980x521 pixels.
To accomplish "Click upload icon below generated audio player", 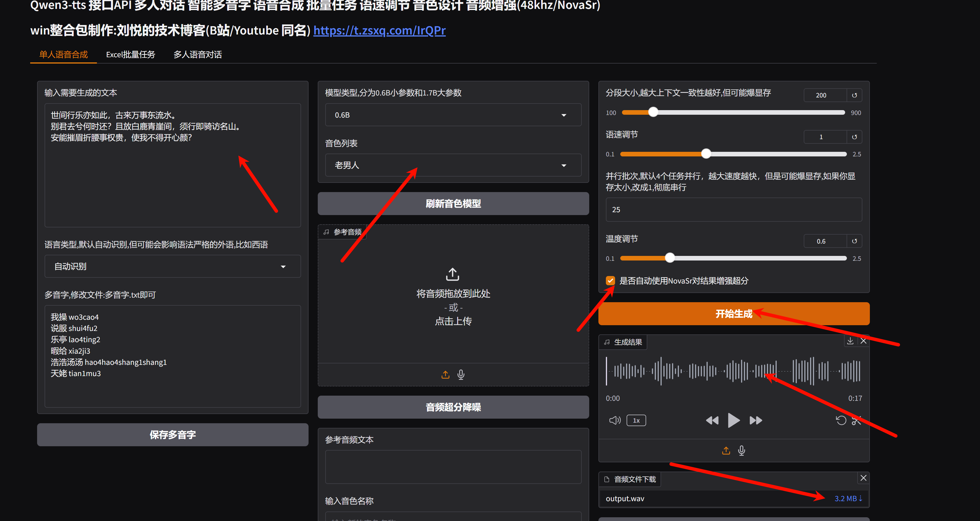I will coord(726,451).
